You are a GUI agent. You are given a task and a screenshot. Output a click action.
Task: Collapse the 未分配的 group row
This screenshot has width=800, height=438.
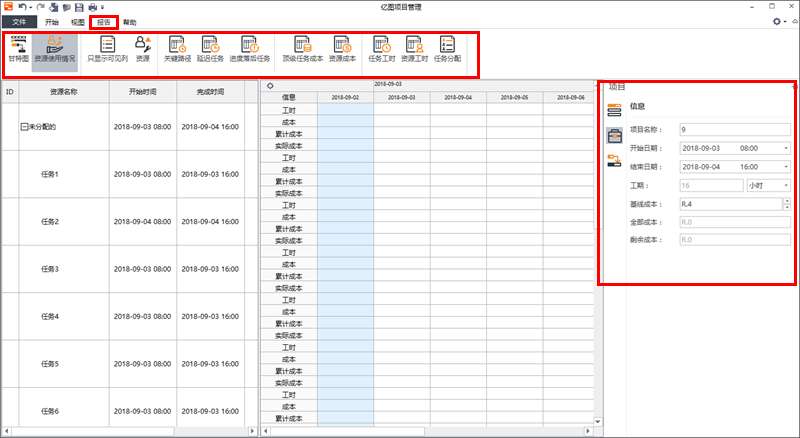coord(23,127)
